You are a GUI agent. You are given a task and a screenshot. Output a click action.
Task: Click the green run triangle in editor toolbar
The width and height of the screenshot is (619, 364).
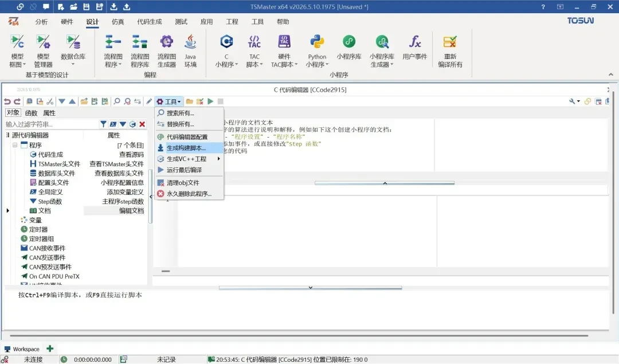pyautogui.click(x=210, y=101)
